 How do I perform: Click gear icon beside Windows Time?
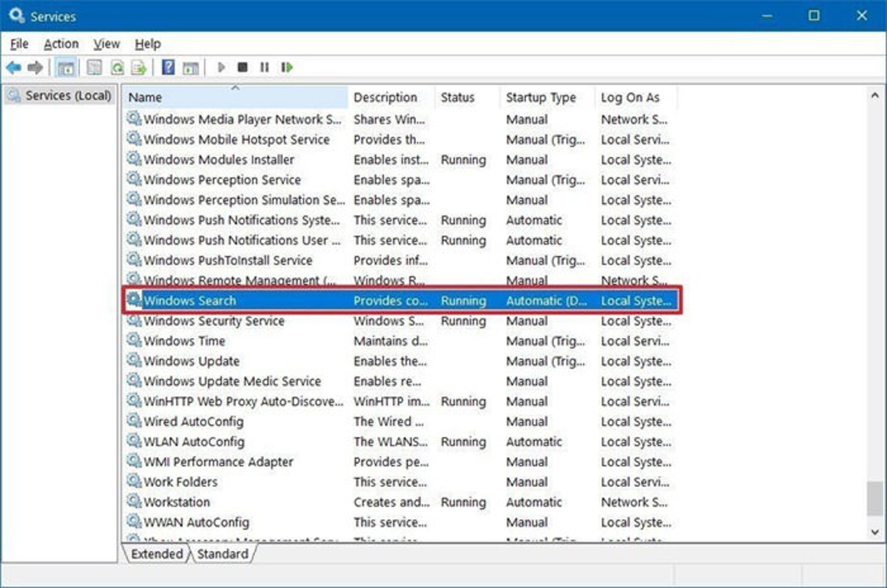134,340
